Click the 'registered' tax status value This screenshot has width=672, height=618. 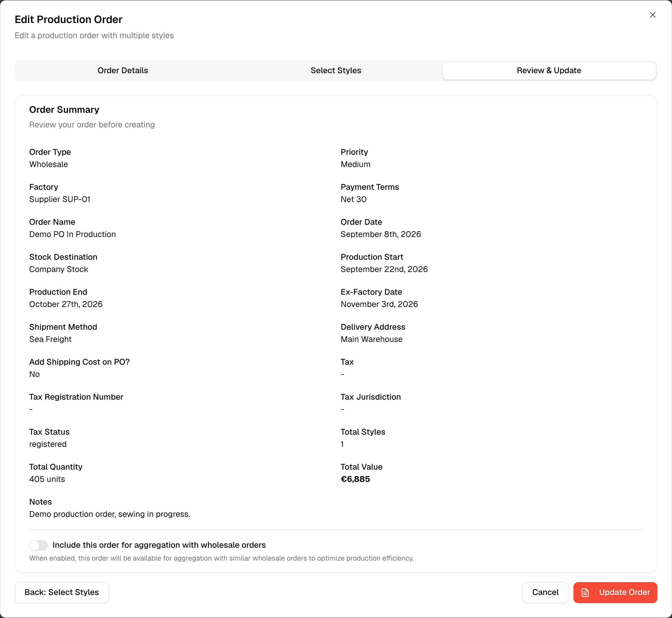48,444
